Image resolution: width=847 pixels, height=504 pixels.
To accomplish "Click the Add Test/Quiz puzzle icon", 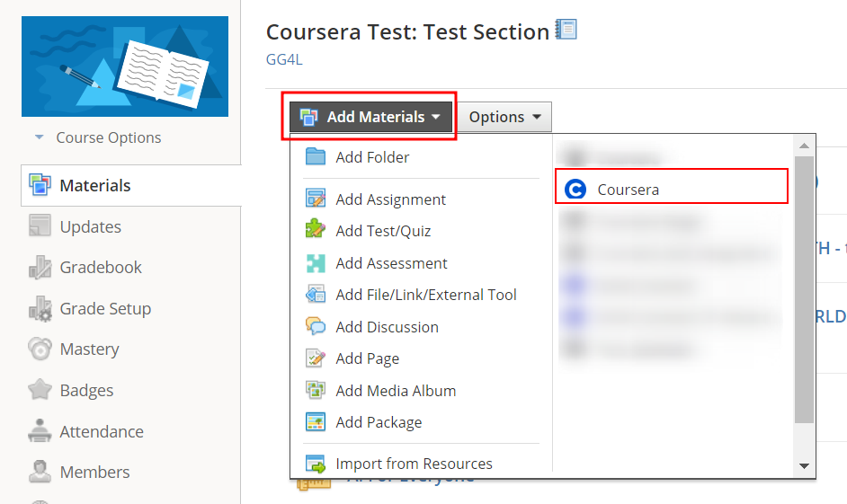I will click(x=316, y=231).
